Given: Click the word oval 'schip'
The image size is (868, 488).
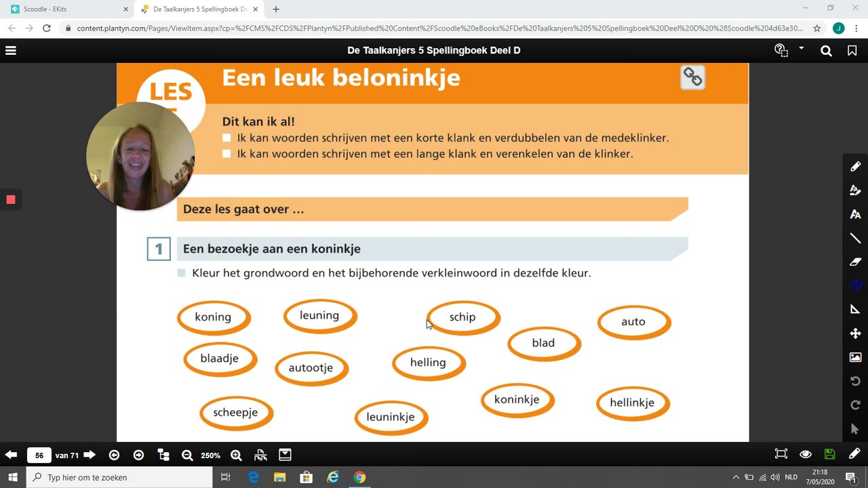Looking at the screenshot, I should pyautogui.click(x=463, y=317).
